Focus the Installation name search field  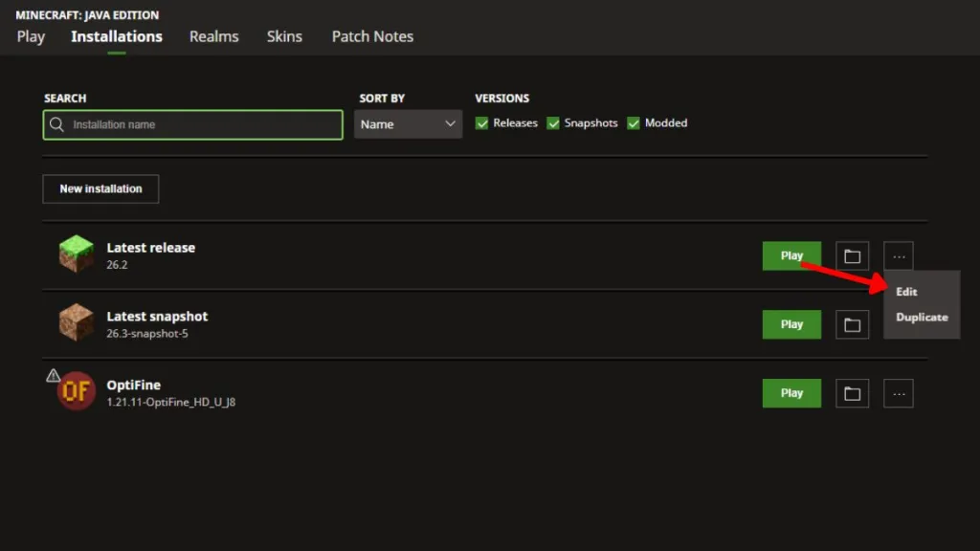(x=192, y=124)
